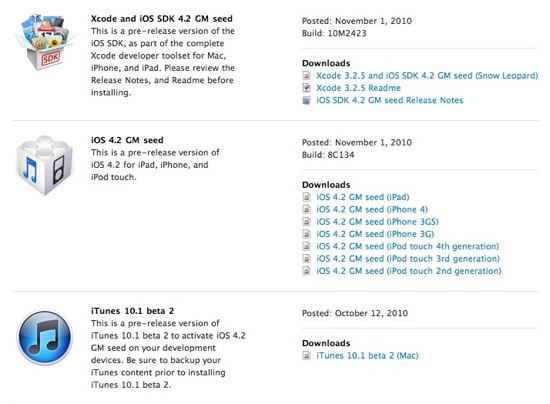The width and height of the screenshot is (550, 404).
Task: Click the blue iTunes music note icon
Action: click(x=45, y=337)
